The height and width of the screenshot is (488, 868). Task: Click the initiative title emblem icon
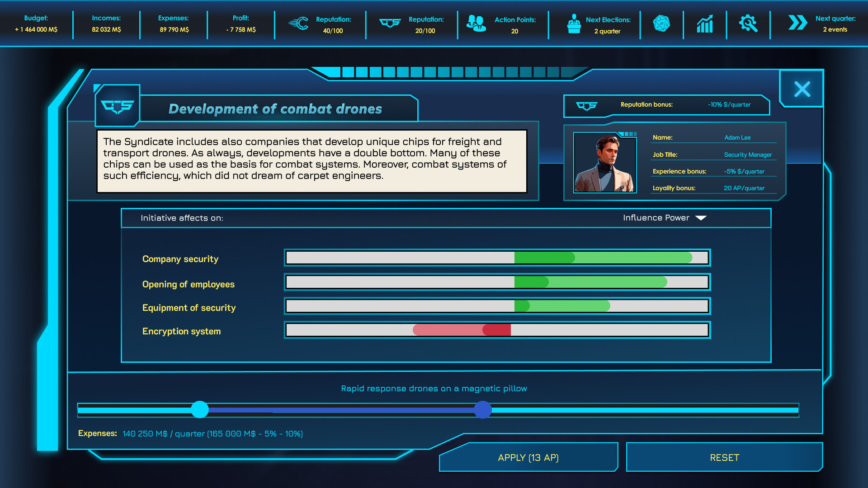118,107
